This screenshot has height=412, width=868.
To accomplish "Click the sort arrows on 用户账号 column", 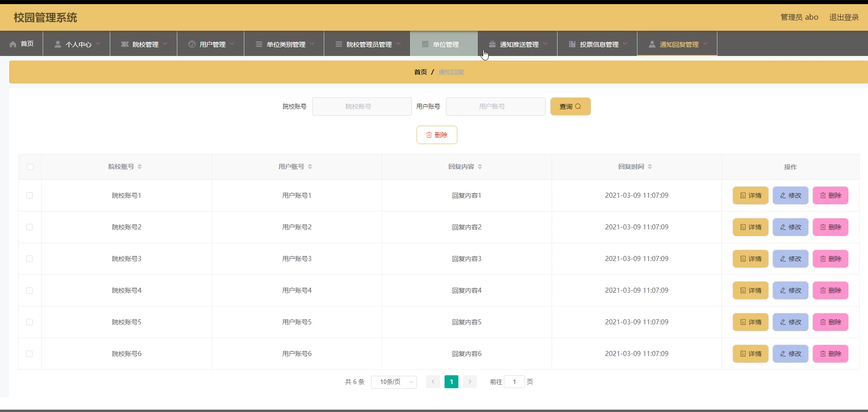I will (x=310, y=167).
